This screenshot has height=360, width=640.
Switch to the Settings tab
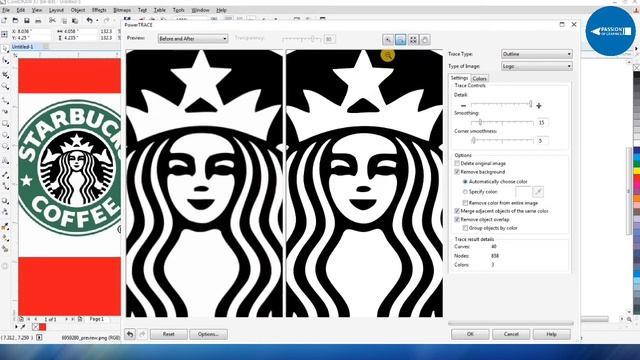[459, 78]
